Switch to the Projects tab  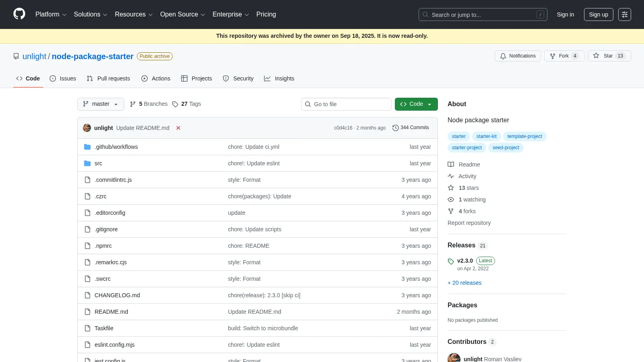point(196,78)
